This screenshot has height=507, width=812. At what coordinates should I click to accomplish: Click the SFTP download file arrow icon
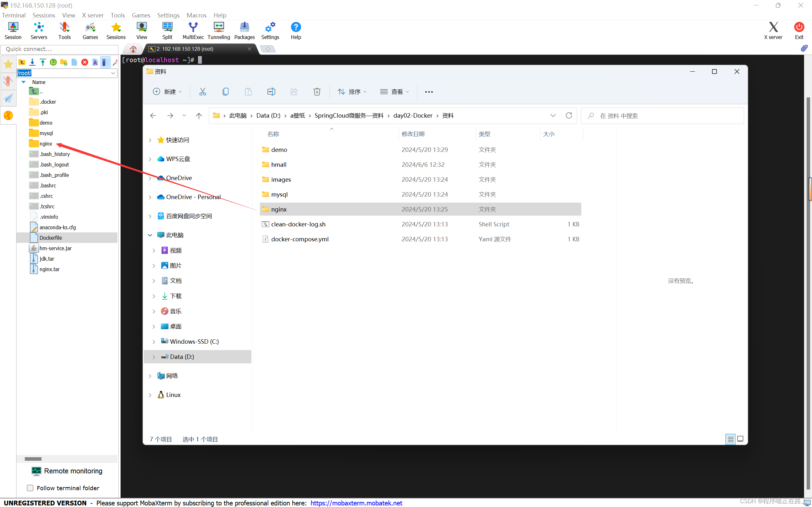click(32, 62)
